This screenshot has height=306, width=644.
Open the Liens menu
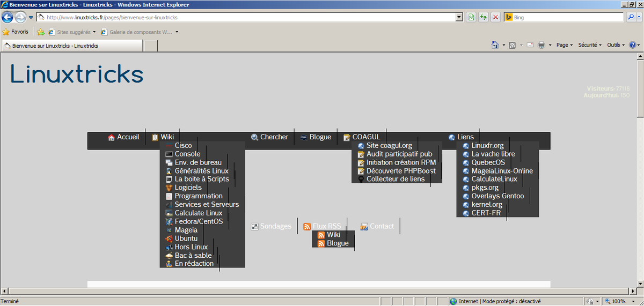461,137
